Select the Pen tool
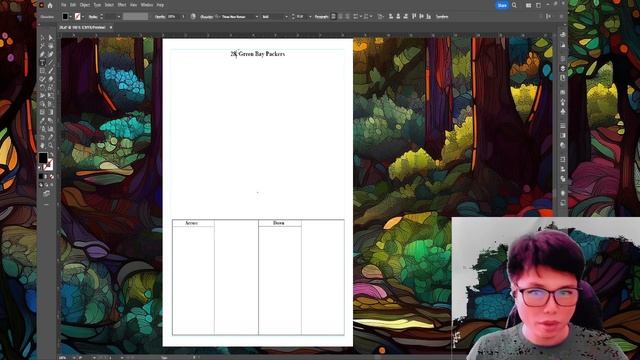640x360 pixels. (42, 54)
